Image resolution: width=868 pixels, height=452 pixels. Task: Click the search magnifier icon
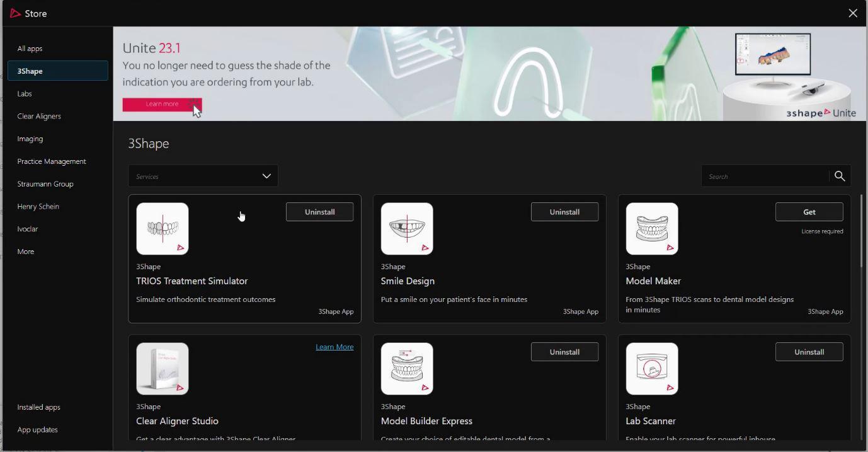tap(840, 177)
